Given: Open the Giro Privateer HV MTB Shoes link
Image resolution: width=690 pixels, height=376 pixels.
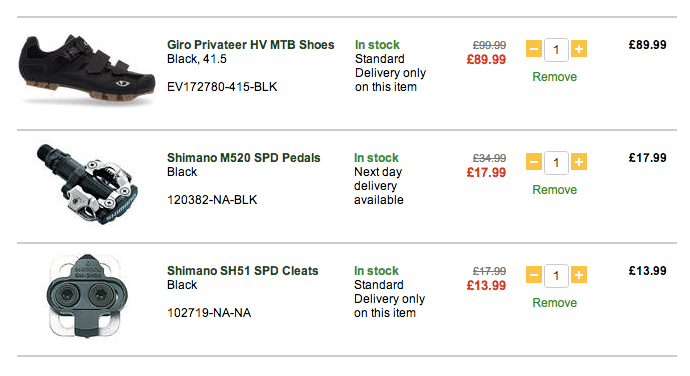Looking at the screenshot, I should pyautogui.click(x=250, y=45).
